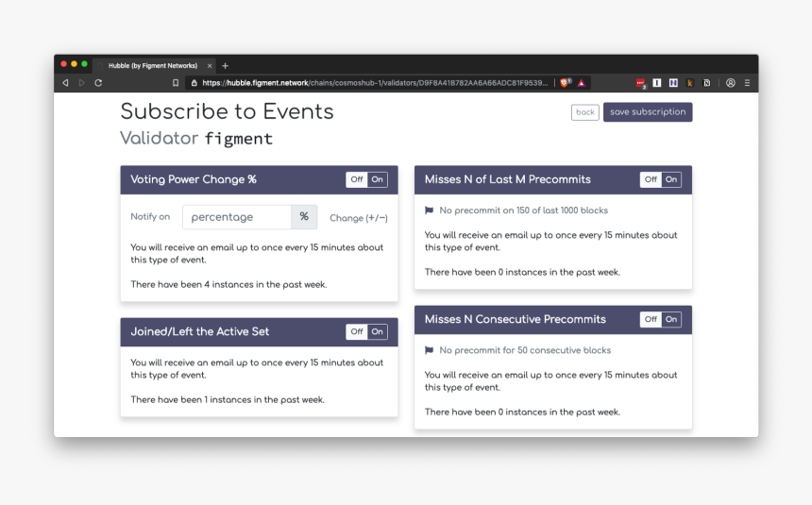Open the browser hamburger menu
Viewport: 812px width, 505px height.
click(747, 83)
